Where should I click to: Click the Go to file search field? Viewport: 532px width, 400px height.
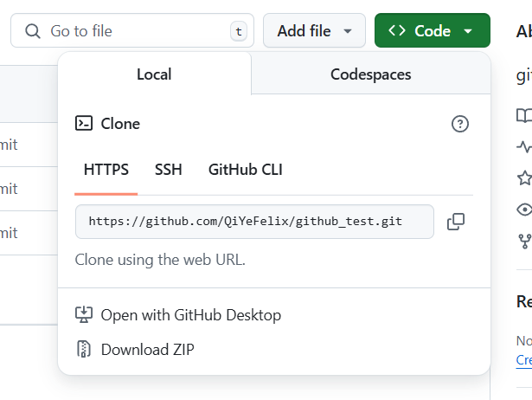[x=132, y=30]
